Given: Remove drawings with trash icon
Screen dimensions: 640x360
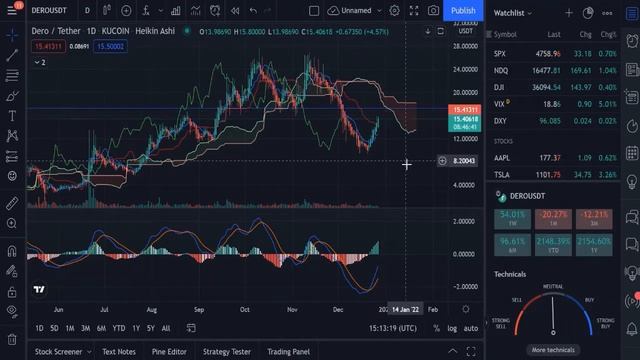Looking at the screenshot, I should click(12, 339).
